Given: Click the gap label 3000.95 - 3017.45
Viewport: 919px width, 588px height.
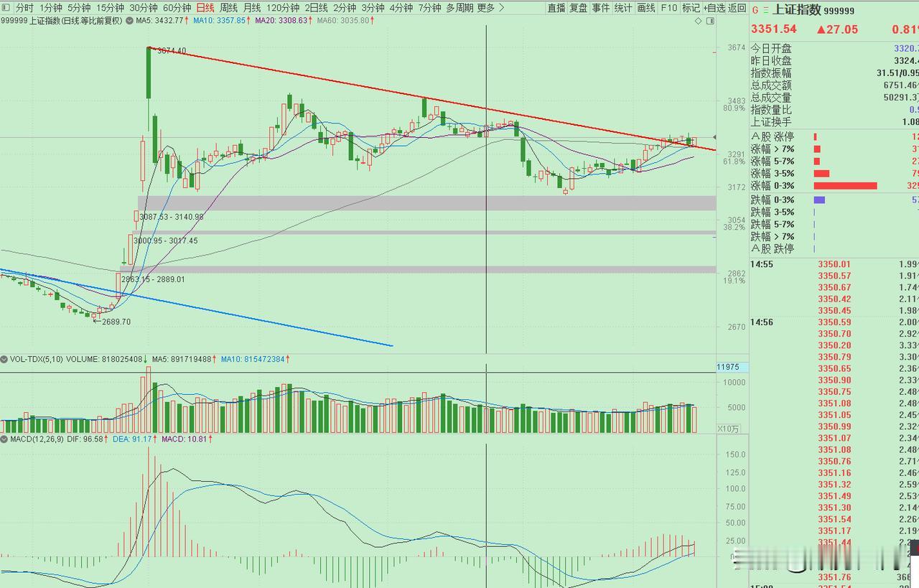Looking at the screenshot, I should point(165,241).
